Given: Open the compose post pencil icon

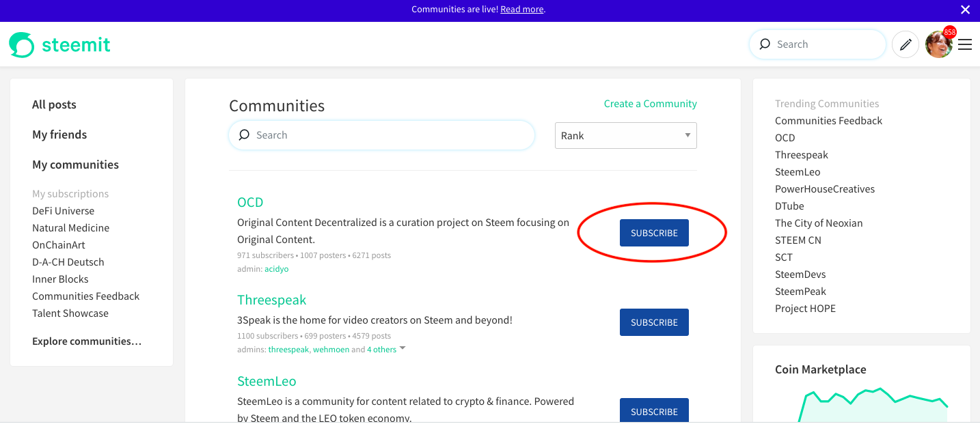Looking at the screenshot, I should [x=906, y=44].
